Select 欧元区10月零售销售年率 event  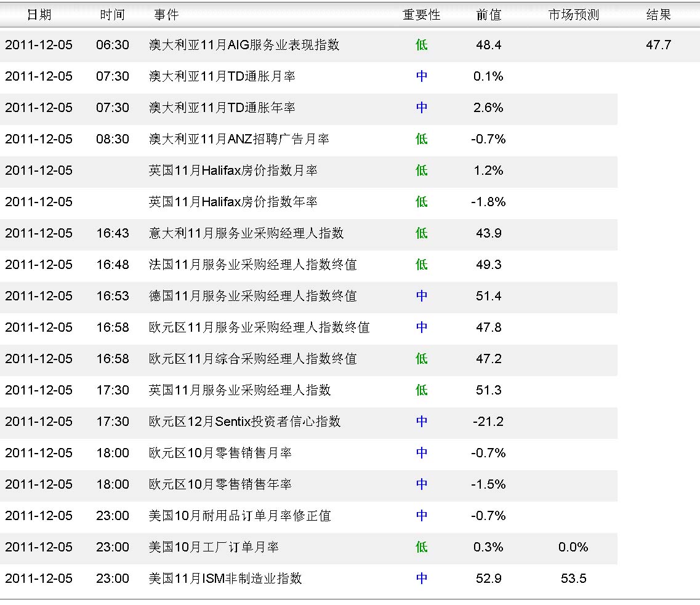tap(220, 484)
